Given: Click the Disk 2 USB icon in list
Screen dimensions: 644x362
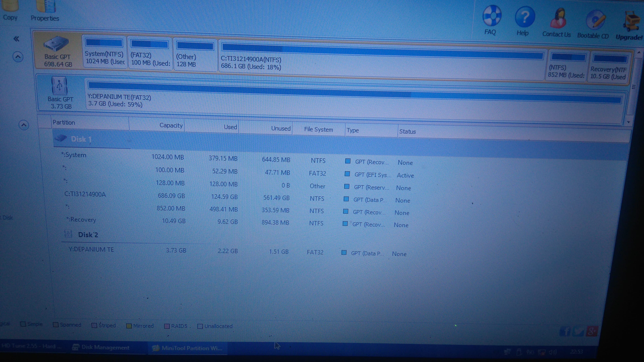Looking at the screenshot, I should (68, 234).
